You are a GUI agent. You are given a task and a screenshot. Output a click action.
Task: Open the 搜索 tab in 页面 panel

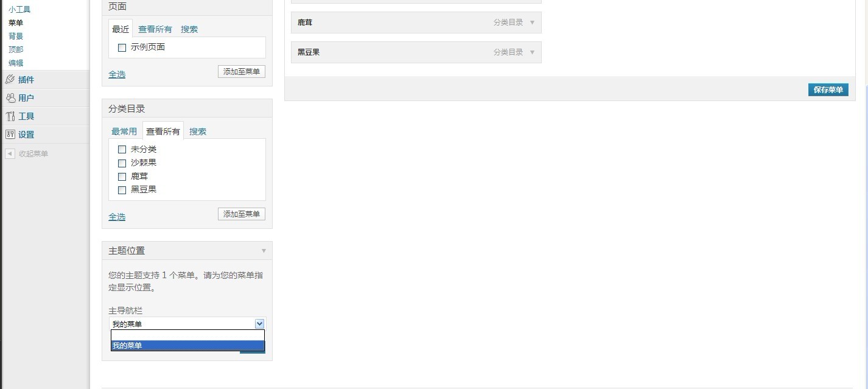(189, 29)
